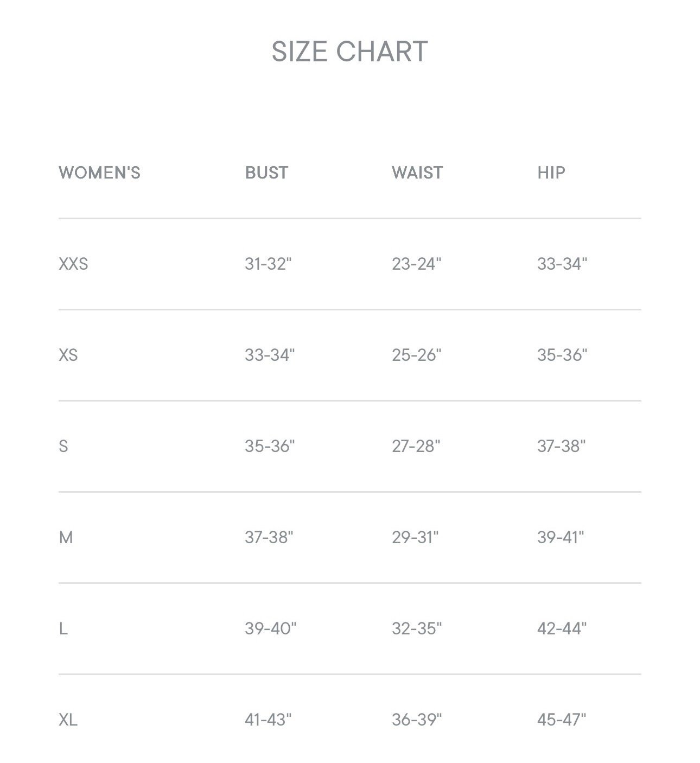Click the XS waist value 25-26"
This screenshot has width=700, height=763.
click(417, 355)
